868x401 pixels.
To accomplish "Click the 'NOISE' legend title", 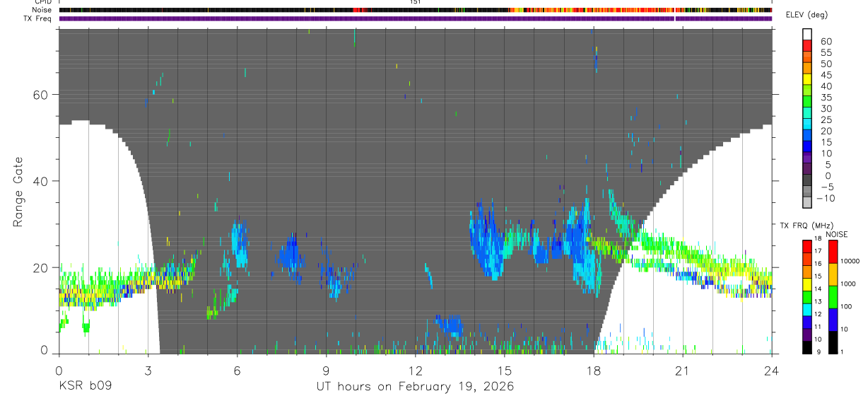I will (836, 235).
